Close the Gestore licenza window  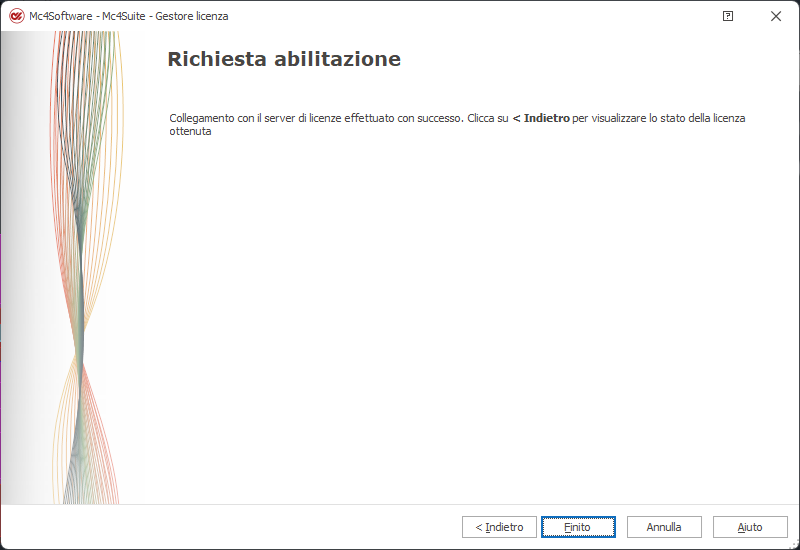(776, 16)
